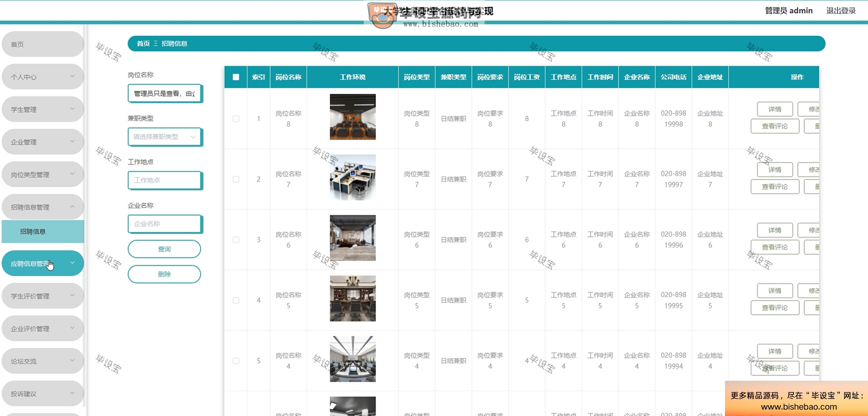Open work environment thumbnail in row 2
This screenshot has width=868, height=416.
352,177
